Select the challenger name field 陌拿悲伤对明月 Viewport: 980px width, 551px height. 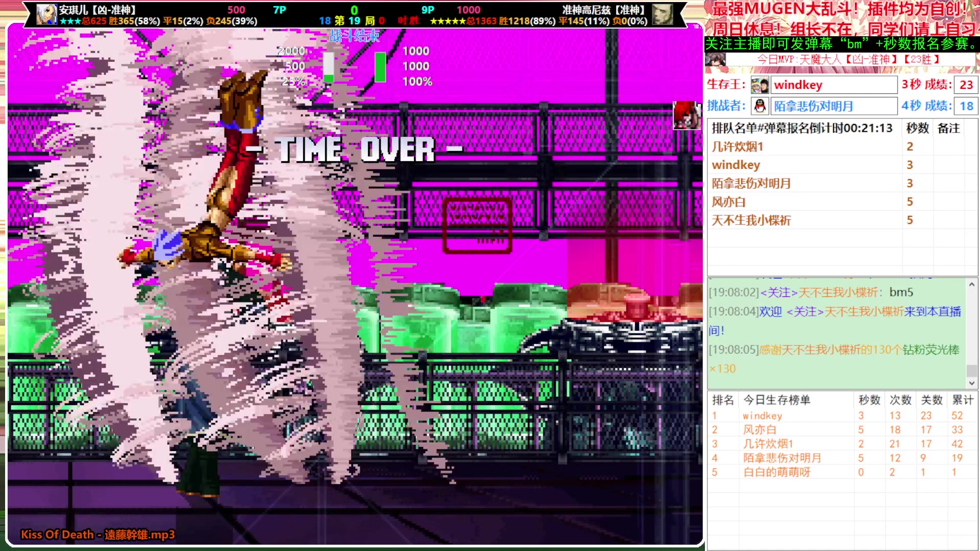pyautogui.click(x=834, y=106)
